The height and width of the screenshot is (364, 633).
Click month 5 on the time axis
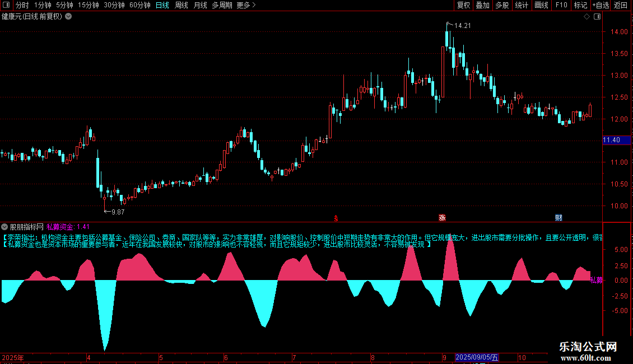(161, 358)
